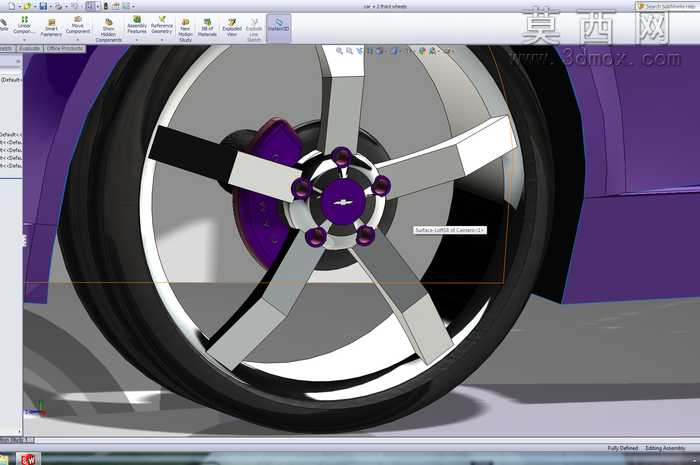Expand the Move Component dropdown arrow
700x465 pixels.
coord(77,40)
